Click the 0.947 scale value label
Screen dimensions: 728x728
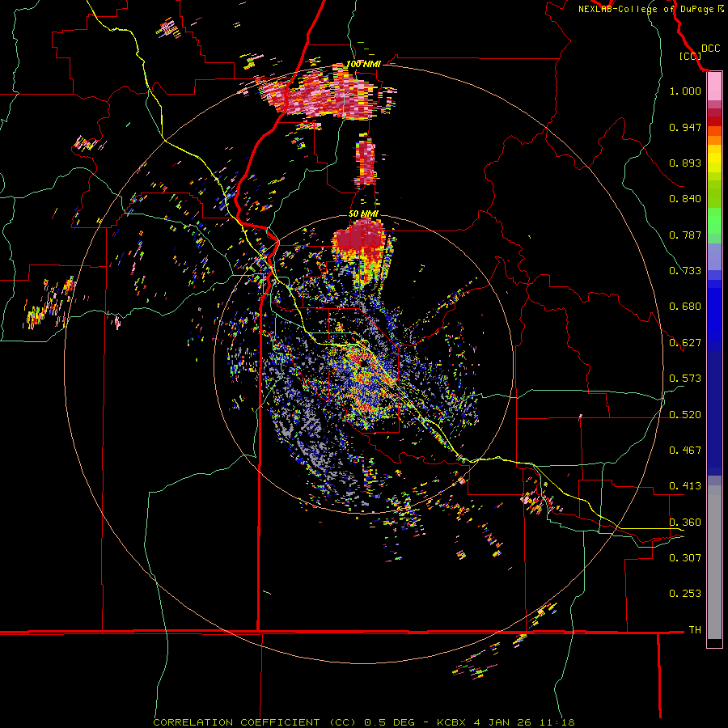[685, 127]
